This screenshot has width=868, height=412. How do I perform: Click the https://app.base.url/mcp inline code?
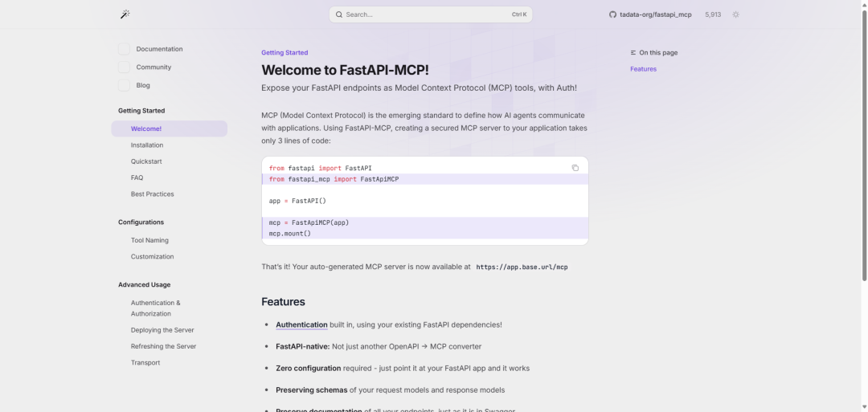(522, 267)
